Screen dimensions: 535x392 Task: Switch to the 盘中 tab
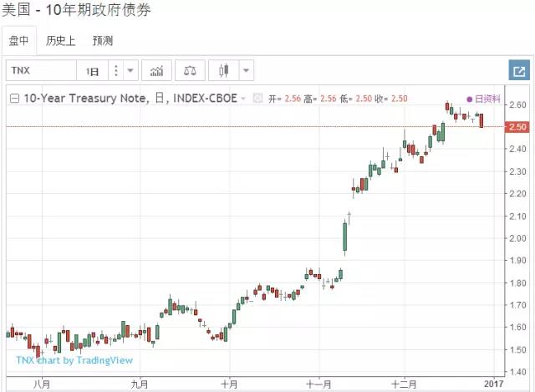(20, 40)
